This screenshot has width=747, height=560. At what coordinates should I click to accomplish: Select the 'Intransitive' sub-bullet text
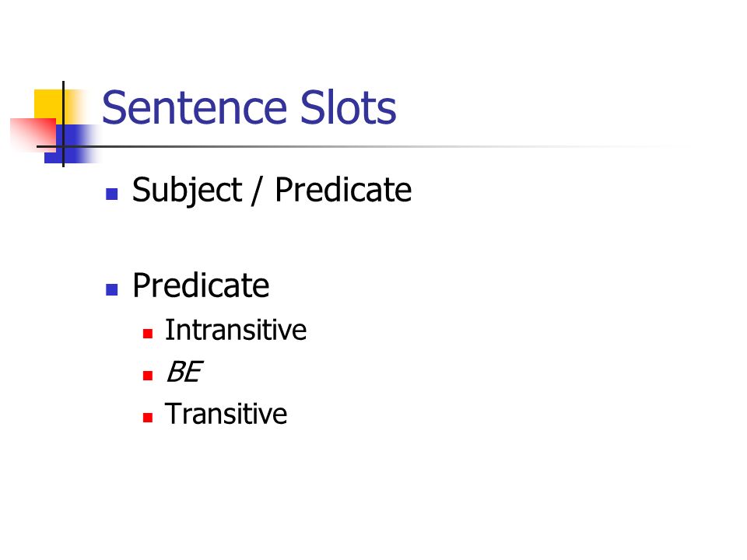pos(235,330)
